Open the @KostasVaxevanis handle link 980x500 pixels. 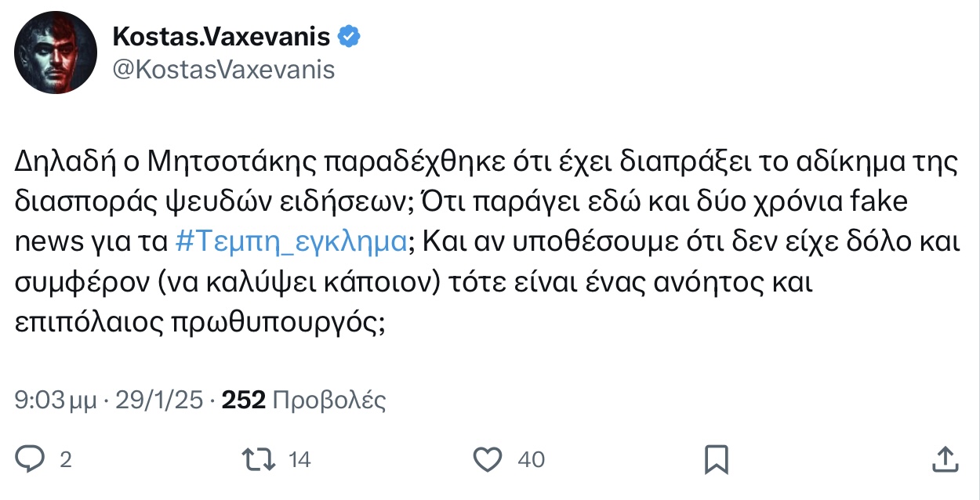coord(224,70)
